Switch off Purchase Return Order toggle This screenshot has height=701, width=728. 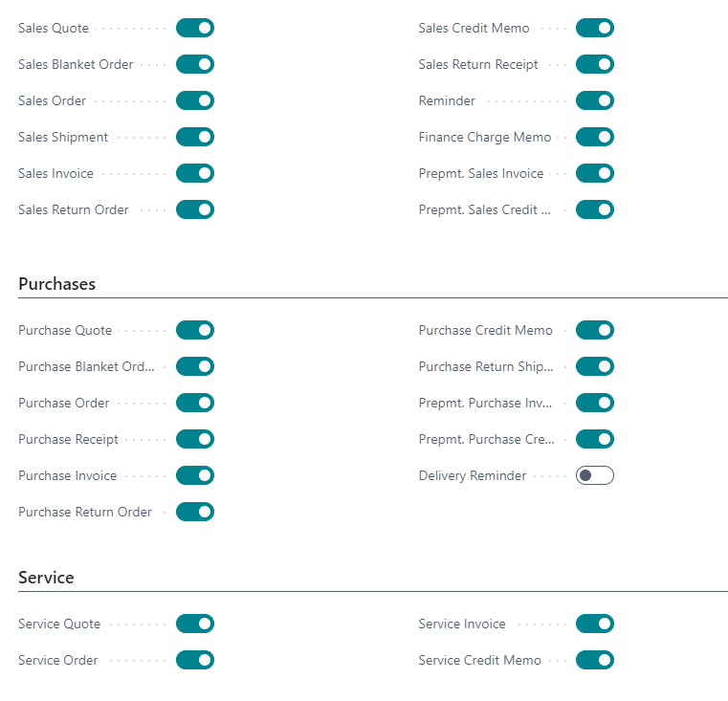coord(194,512)
